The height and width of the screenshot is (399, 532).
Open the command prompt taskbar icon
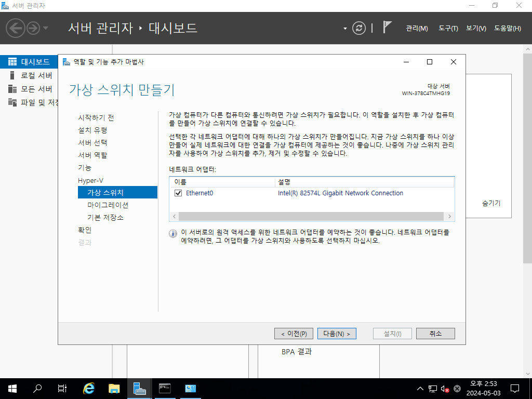[x=165, y=389]
